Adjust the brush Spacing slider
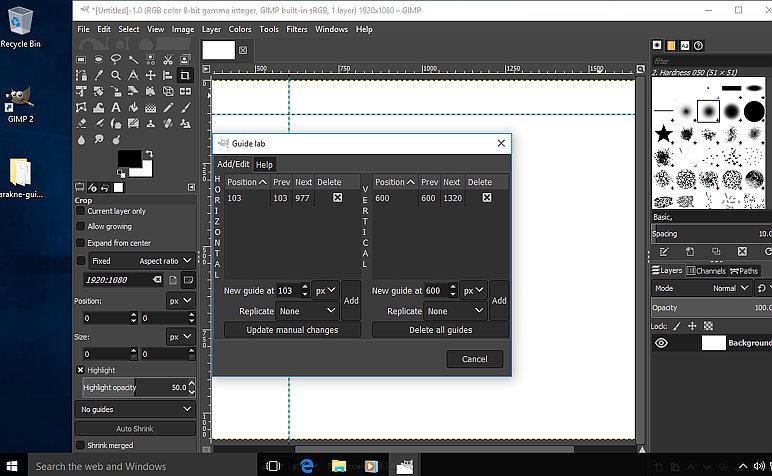 tap(711, 234)
